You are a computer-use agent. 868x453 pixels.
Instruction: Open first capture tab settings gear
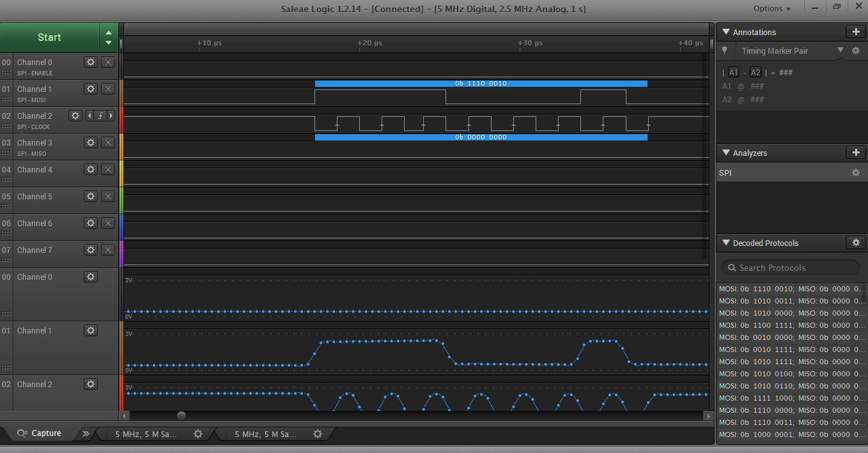198,434
